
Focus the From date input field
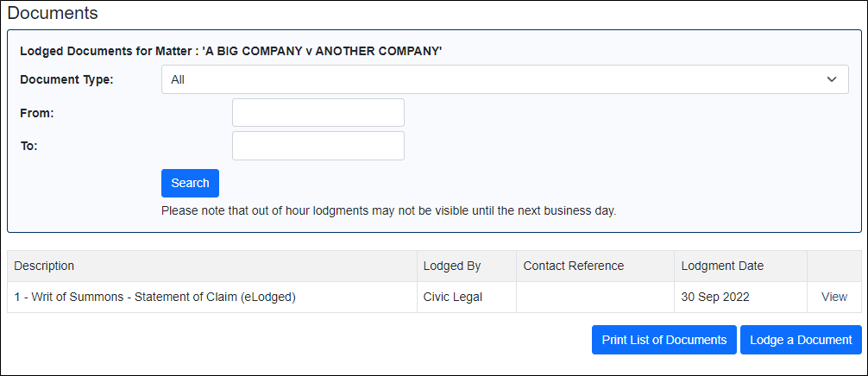[x=318, y=113]
